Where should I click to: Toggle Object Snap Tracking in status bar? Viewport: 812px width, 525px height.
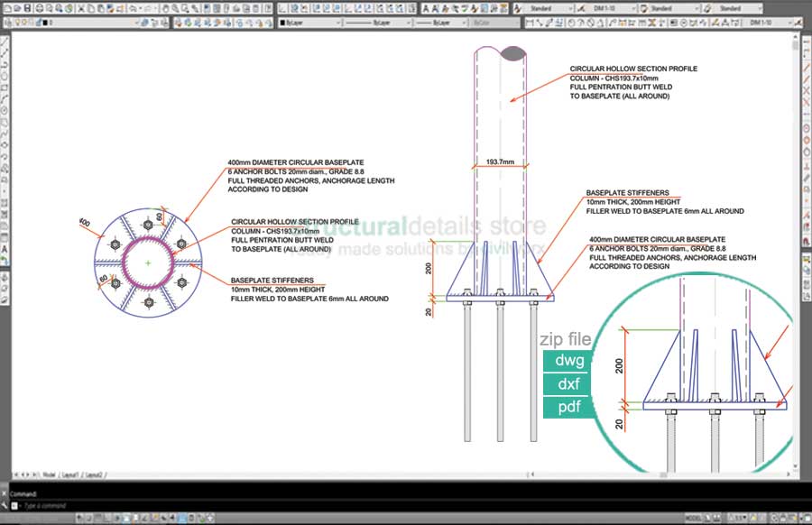click(146, 517)
